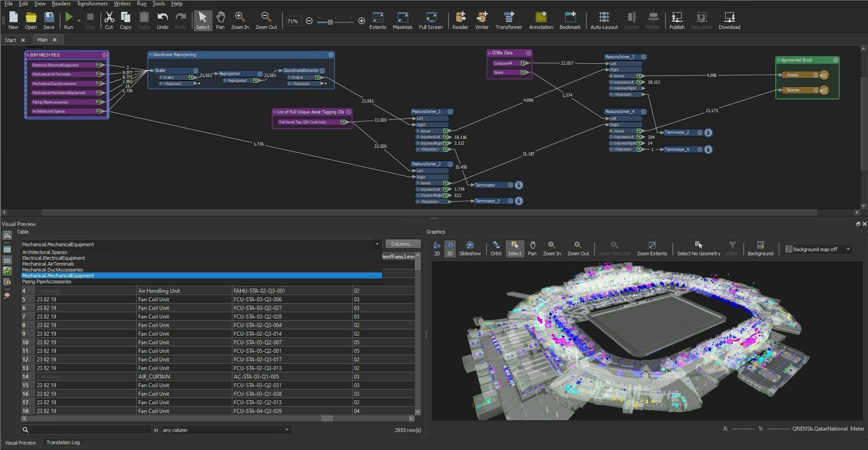Open the 'any column' search dropdown

[x=287, y=430]
